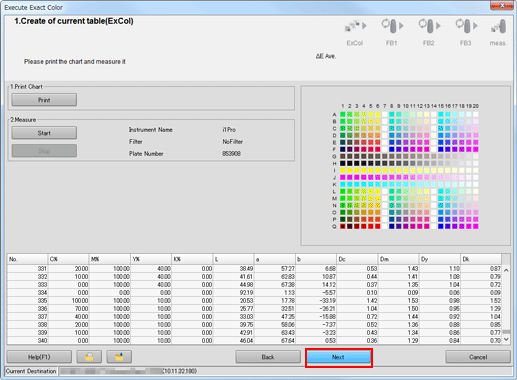
Task: Click Print chart button
Action: click(x=44, y=100)
